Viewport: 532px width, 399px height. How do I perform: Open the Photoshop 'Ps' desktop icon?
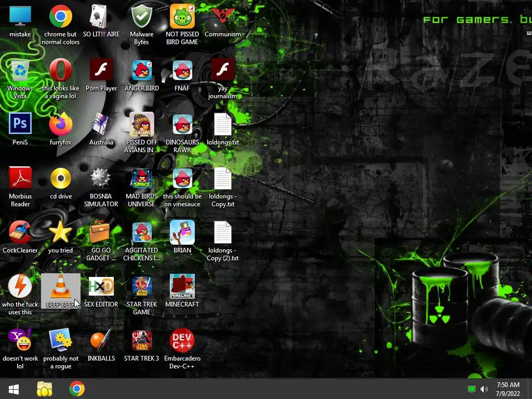coord(20,123)
